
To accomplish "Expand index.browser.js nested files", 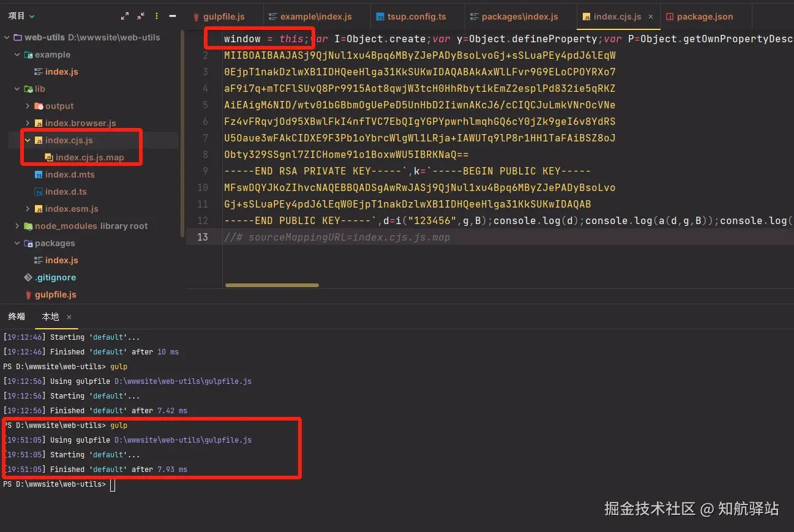I will [28, 123].
